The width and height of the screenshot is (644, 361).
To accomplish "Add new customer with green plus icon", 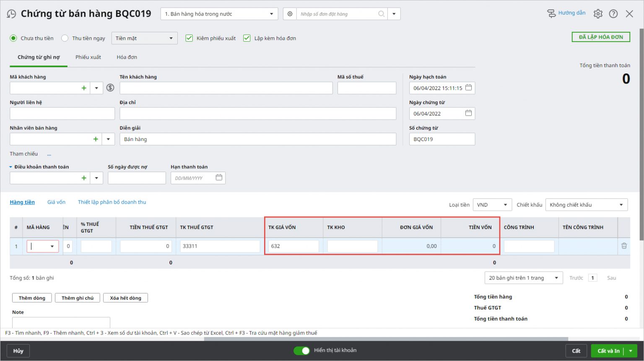I will (84, 88).
